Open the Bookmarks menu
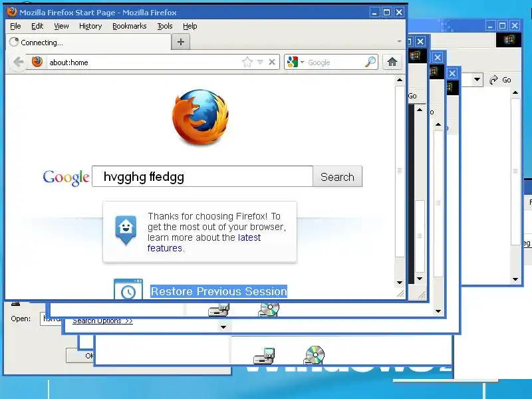Viewport: 532px width, 399px height. click(129, 26)
